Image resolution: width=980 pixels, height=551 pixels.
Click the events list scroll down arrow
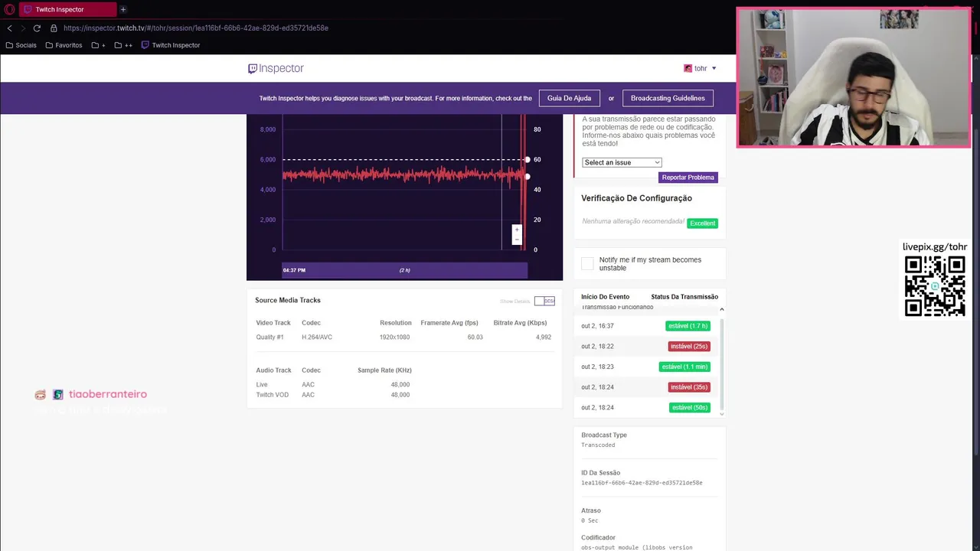(721, 414)
